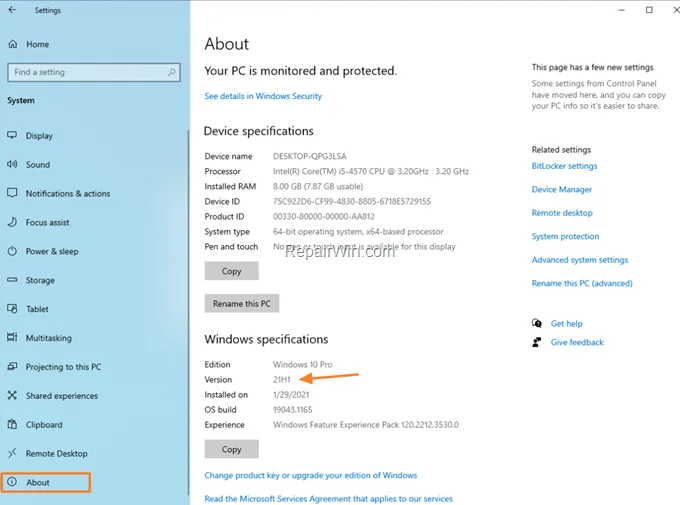Click installed RAM value 8.00 GB
Image resolution: width=680 pixels, height=505 pixels.
click(x=318, y=186)
